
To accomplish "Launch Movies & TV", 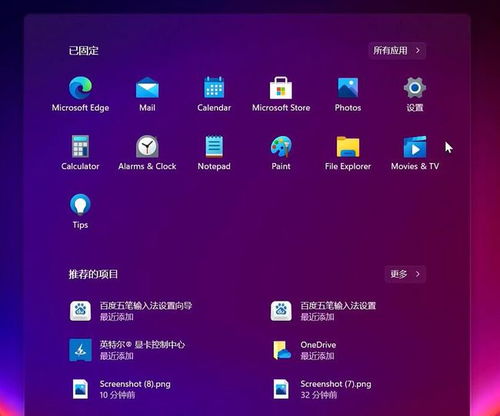I will 415,152.
